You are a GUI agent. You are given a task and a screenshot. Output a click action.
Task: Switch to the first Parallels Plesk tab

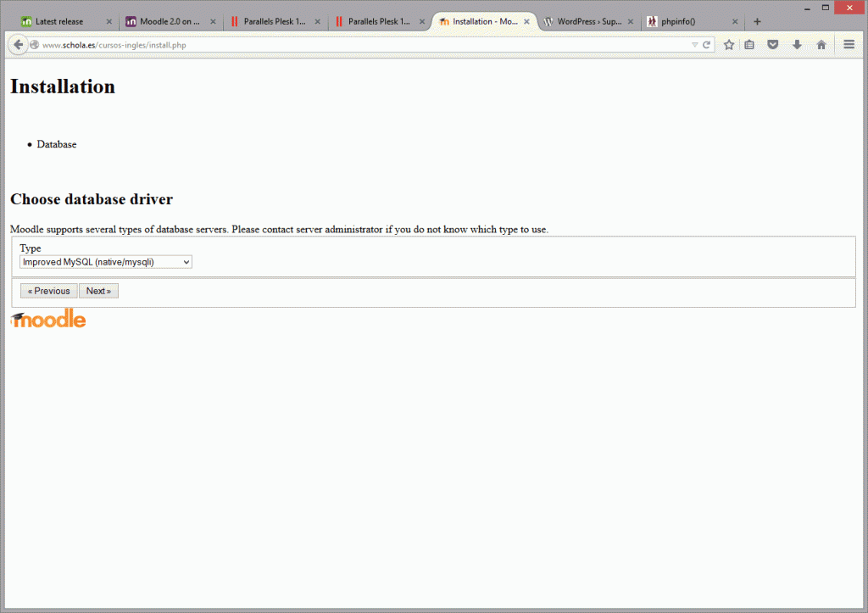pyautogui.click(x=274, y=21)
